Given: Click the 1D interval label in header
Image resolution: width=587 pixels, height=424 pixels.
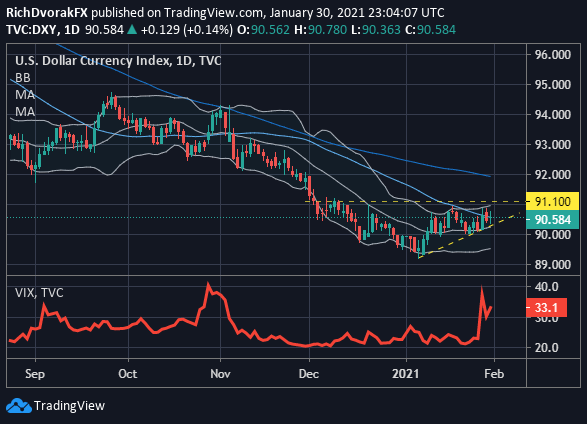Looking at the screenshot, I should (72, 30).
